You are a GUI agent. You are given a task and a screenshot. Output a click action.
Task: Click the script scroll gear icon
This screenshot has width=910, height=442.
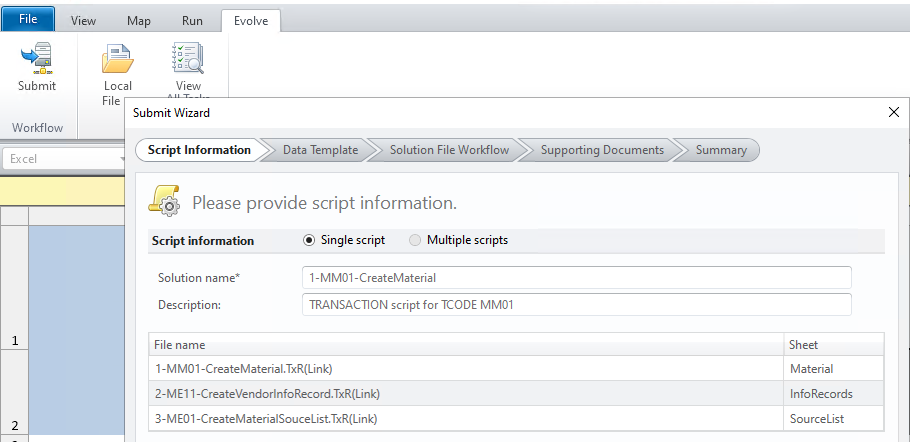pos(164,201)
